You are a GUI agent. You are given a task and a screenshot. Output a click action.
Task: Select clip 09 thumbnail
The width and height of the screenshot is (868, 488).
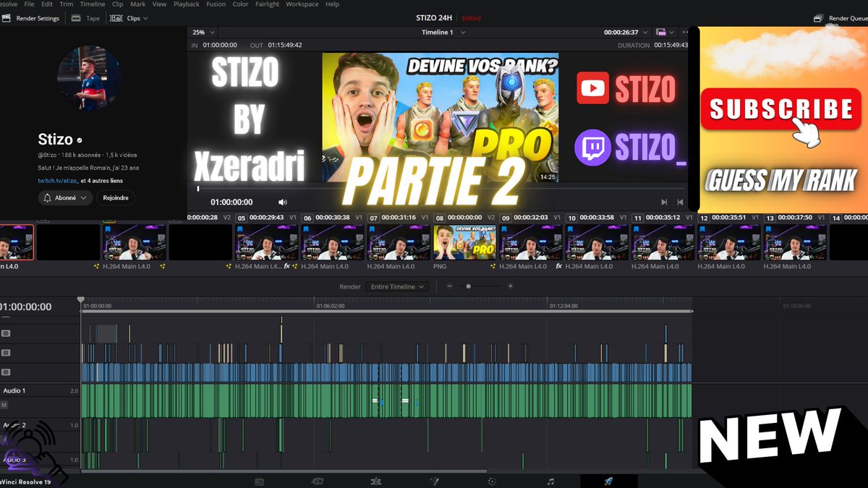point(530,242)
